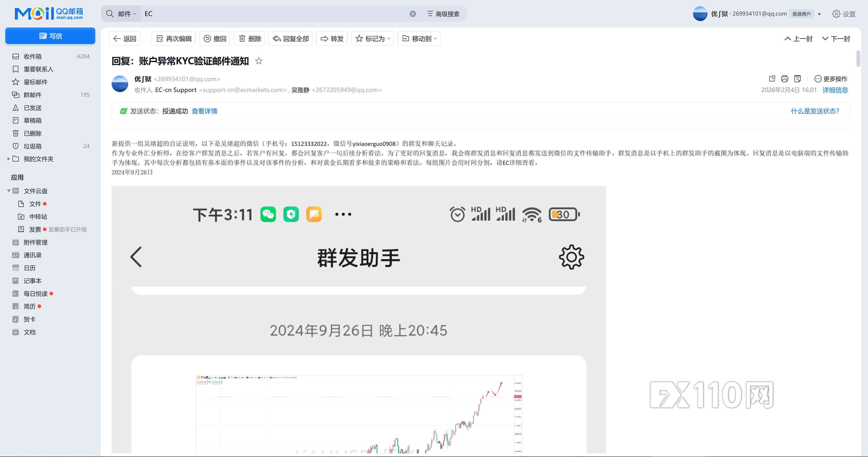Expand 我的文件夹 tree arrow
868x457 pixels.
click(x=8, y=159)
